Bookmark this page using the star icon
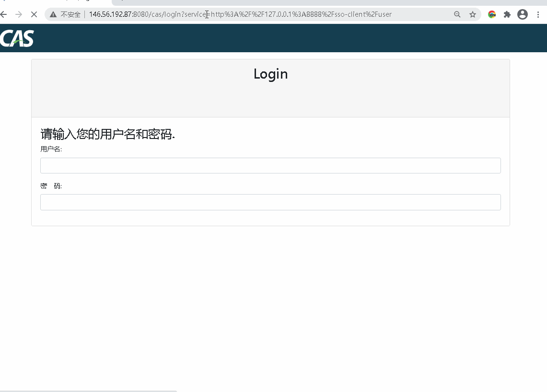Viewport: 547px width, 392px height. coord(473,14)
